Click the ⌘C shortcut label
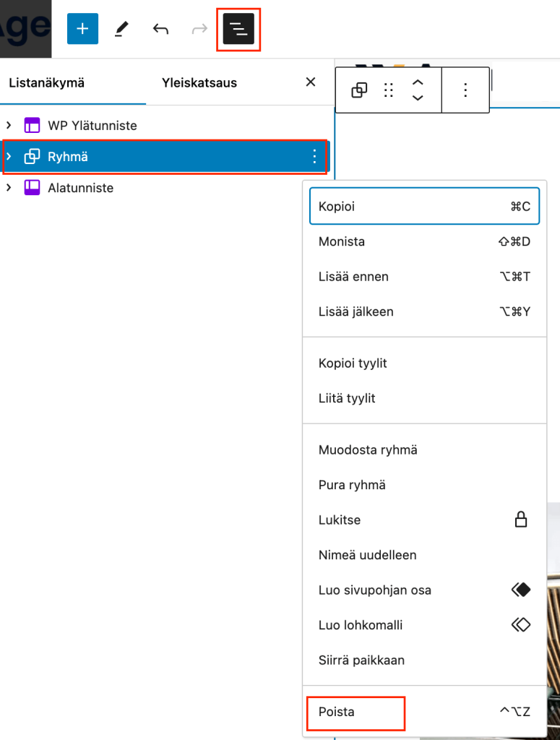560x740 pixels. [520, 206]
